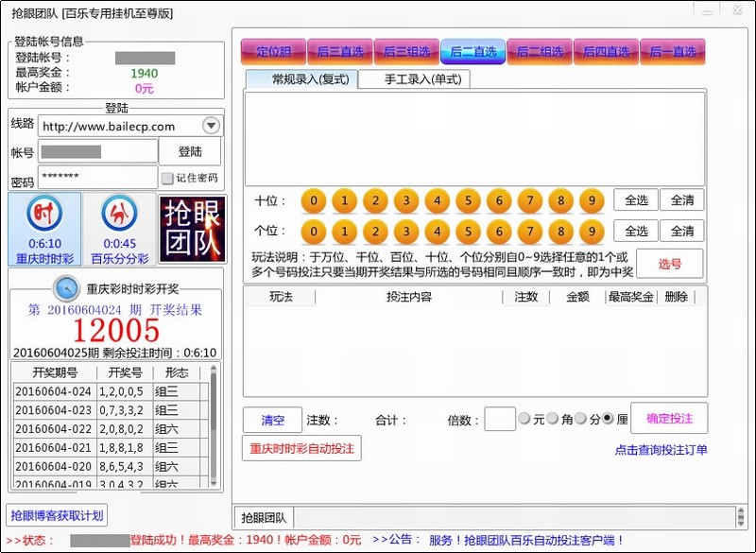Click the 倍数 multiplier input box
This screenshot has height=553, width=756.
click(x=500, y=419)
